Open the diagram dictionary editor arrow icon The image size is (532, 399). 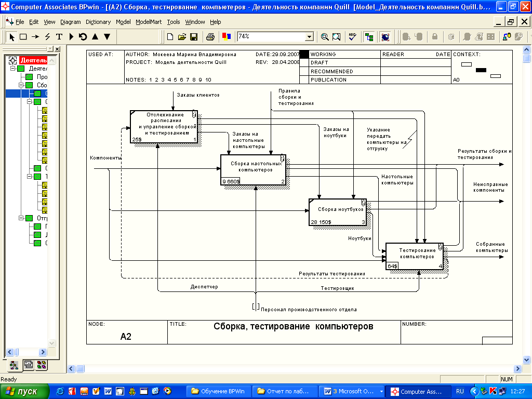(71, 37)
